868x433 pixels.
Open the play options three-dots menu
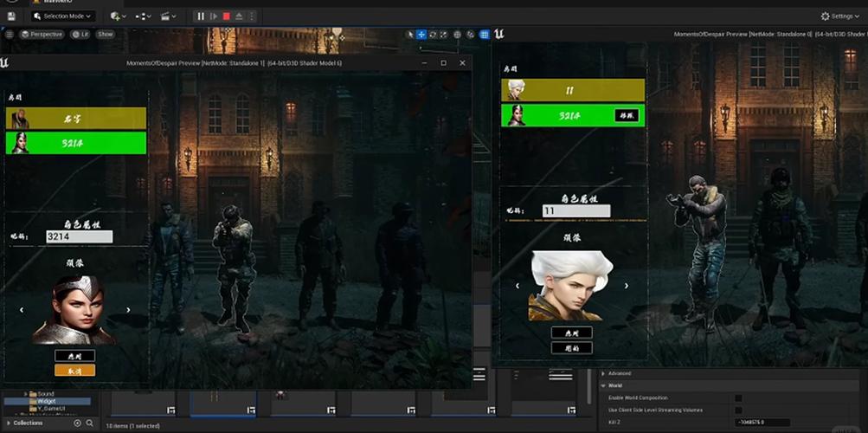click(253, 16)
